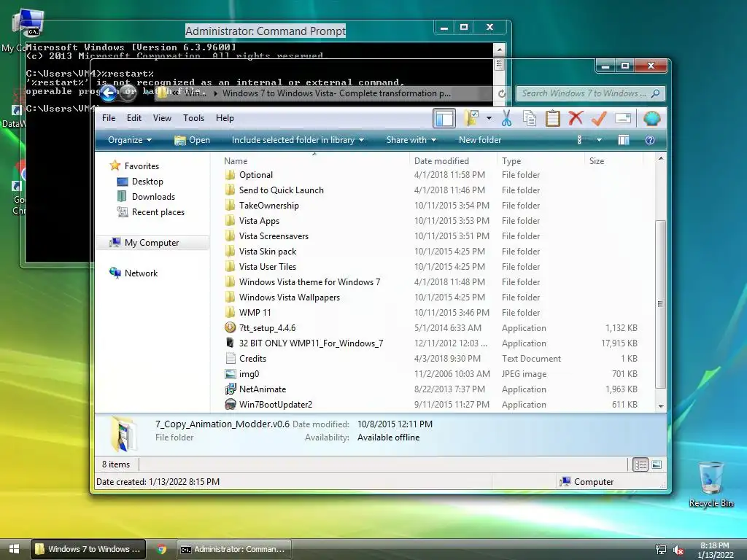
Task: Click the NetAnimate application icon
Action: pyautogui.click(x=230, y=389)
